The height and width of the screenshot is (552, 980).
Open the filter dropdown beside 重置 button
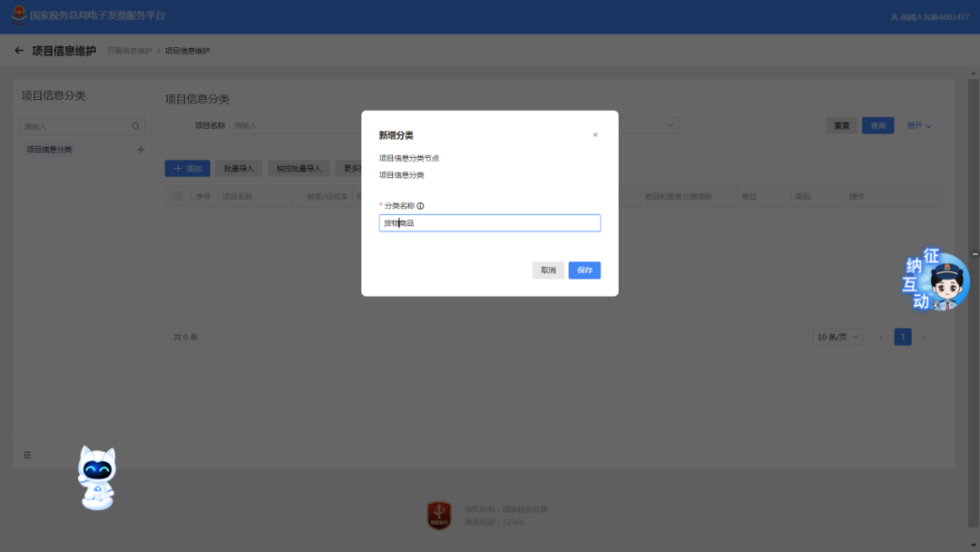coord(671,125)
